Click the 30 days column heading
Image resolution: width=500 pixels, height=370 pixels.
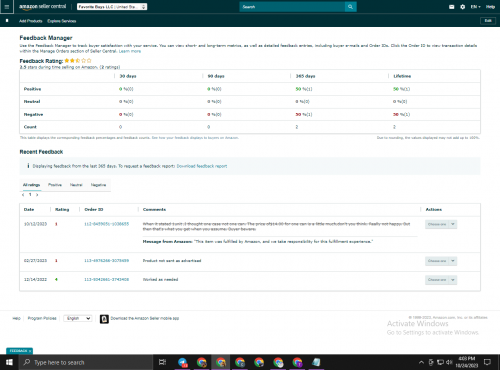click(x=128, y=76)
